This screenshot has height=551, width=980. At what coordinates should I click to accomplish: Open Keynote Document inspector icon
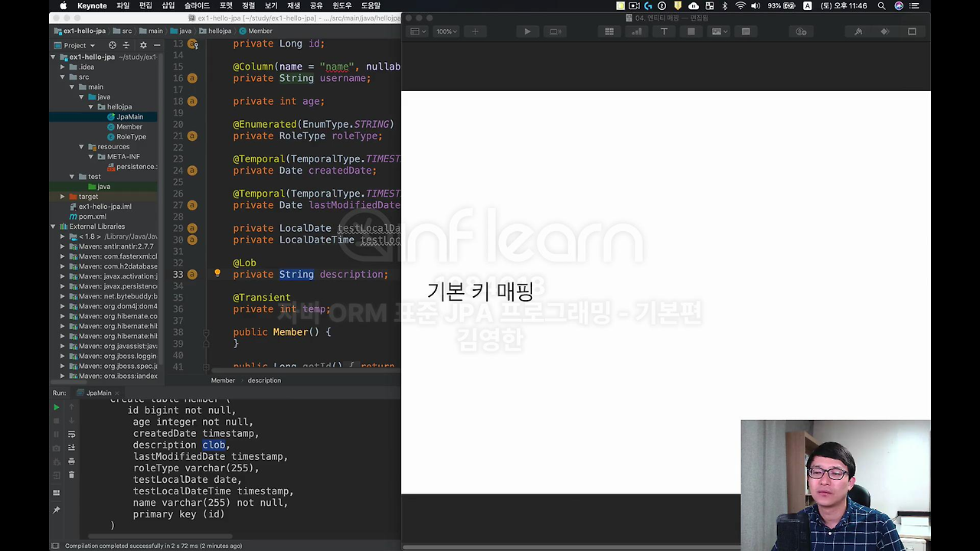click(x=912, y=31)
